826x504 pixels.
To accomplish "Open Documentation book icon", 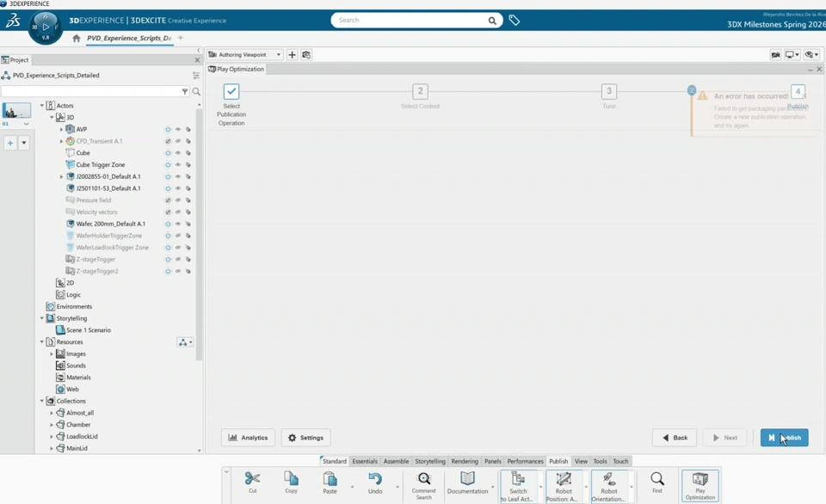I will point(467,479).
